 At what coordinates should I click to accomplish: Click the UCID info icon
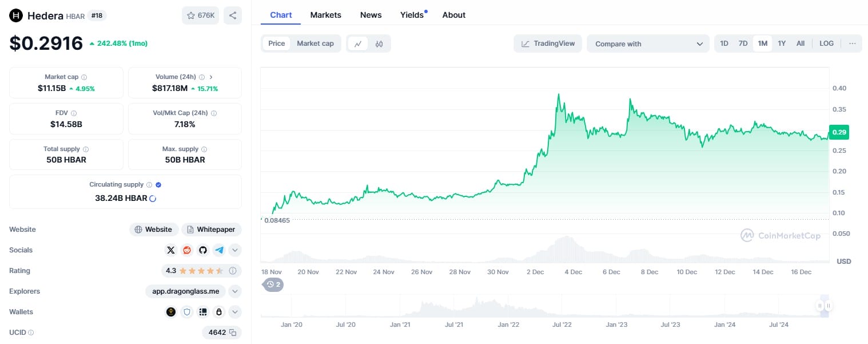(x=31, y=333)
